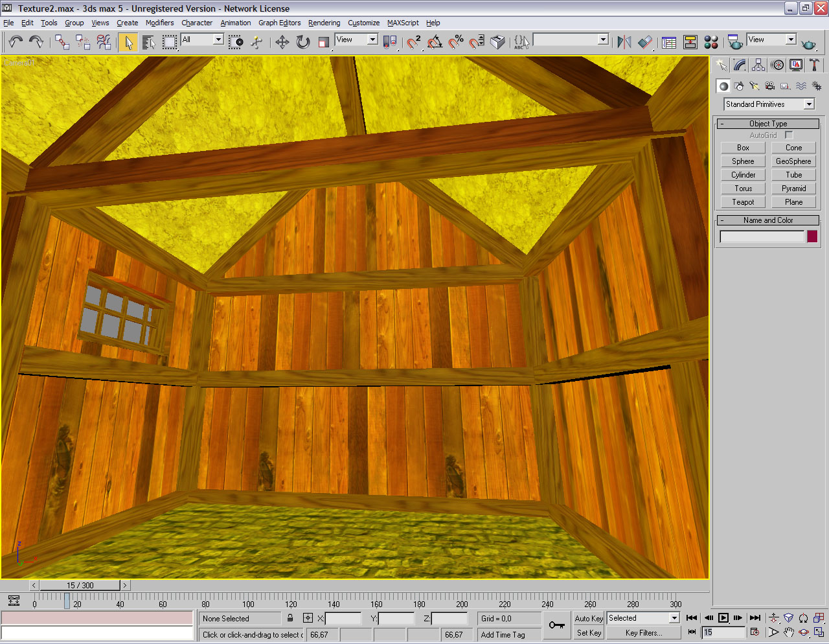Select the Move transform tool
This screenshot has height=644, width=829.
pos(282,43)
